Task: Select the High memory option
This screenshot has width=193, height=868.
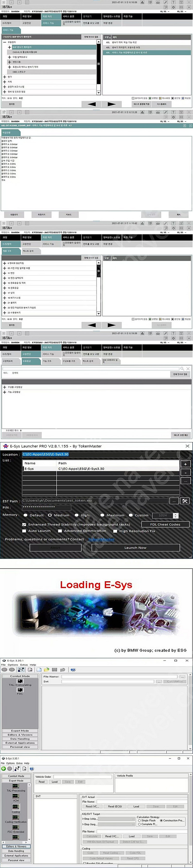Action: 76,515
